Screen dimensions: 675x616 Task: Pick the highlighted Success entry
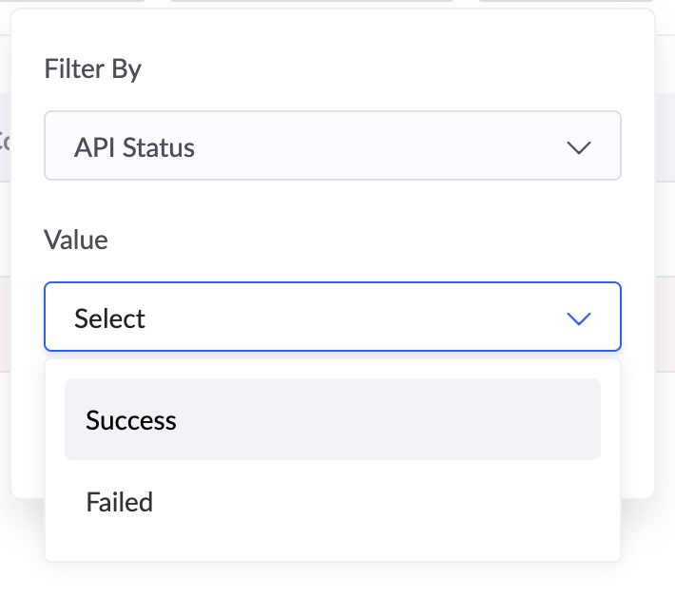click(x=332, y=420)
